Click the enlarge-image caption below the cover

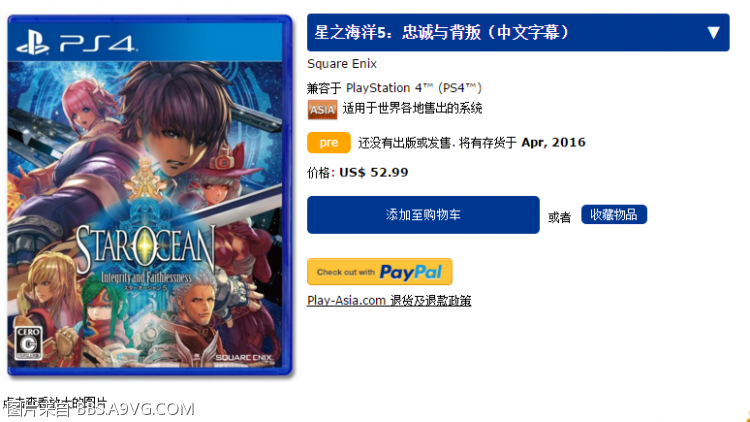tap(55, 402)
